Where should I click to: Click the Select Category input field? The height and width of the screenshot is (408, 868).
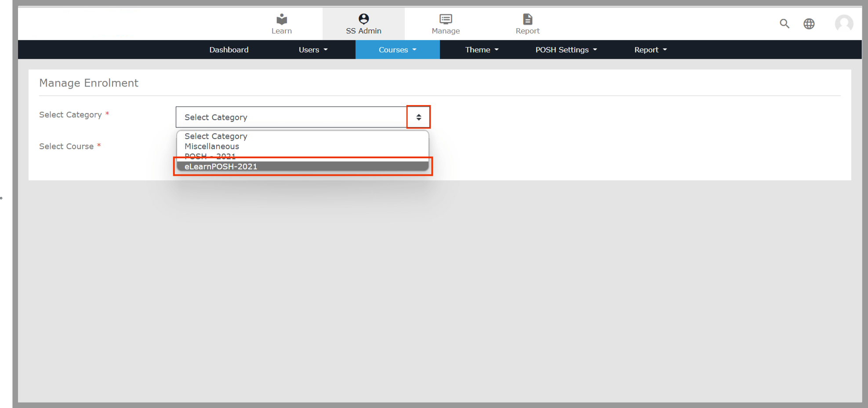pos(291,117)
